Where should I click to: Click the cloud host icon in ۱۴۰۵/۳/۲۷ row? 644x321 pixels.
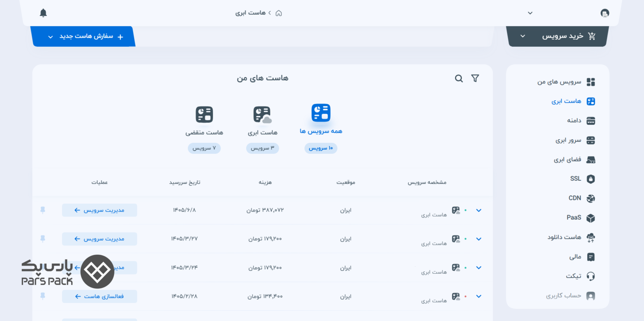(456, 239)
